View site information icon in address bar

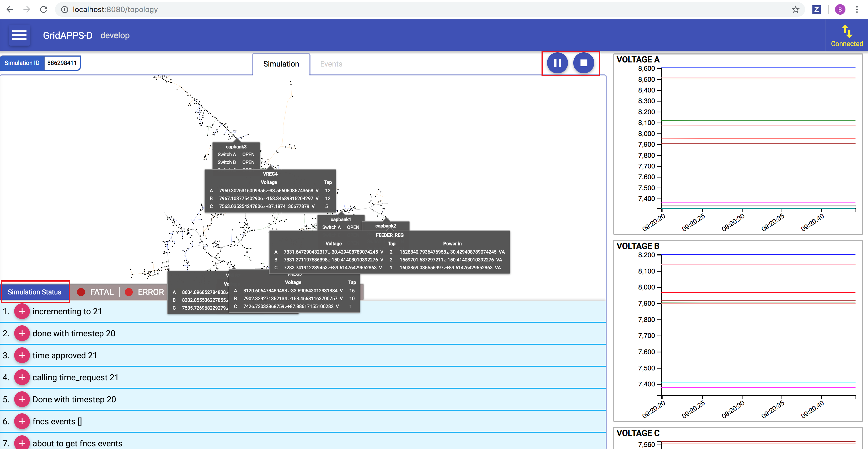click(64, 9)
